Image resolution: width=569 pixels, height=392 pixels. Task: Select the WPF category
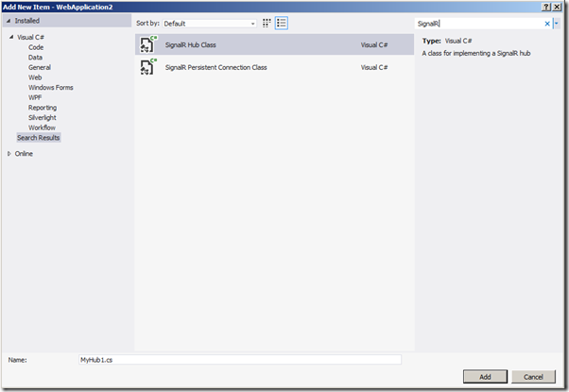(x=35, y=97)
